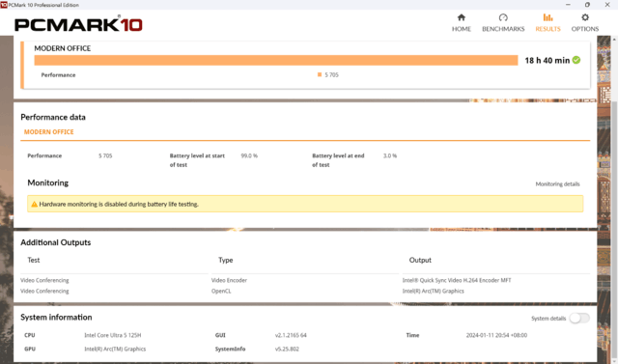Image resolution: width=618 pixels, height=364 pixels.
Task: Select the Results bar-chart icon
Action: (548, 17)
